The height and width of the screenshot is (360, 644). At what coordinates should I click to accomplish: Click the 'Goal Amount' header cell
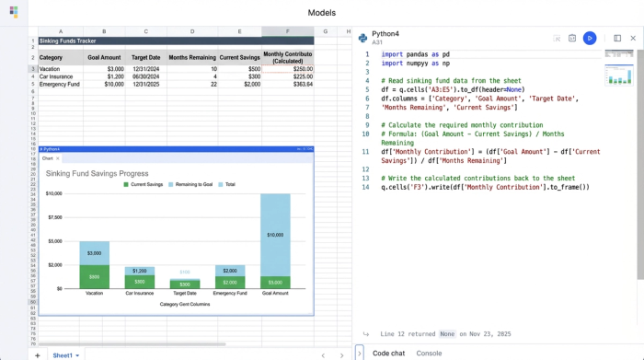[x=104, y=57]
